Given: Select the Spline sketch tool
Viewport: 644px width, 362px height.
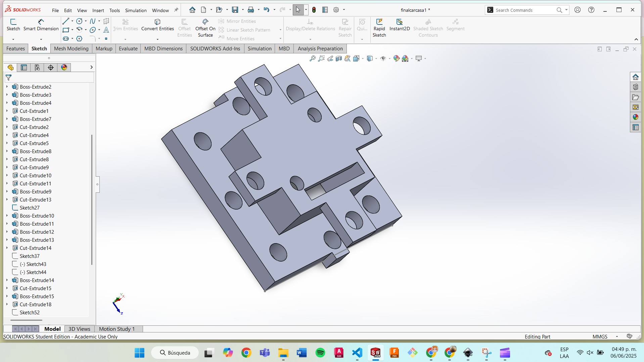Looking at the screenshot, I should click(93, 21).
